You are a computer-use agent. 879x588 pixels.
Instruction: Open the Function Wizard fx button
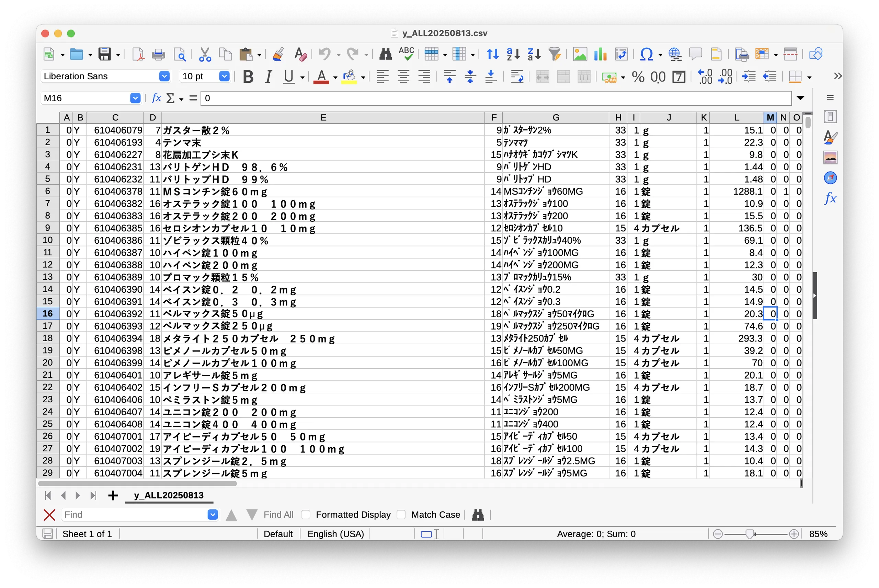tap(156, 98)
